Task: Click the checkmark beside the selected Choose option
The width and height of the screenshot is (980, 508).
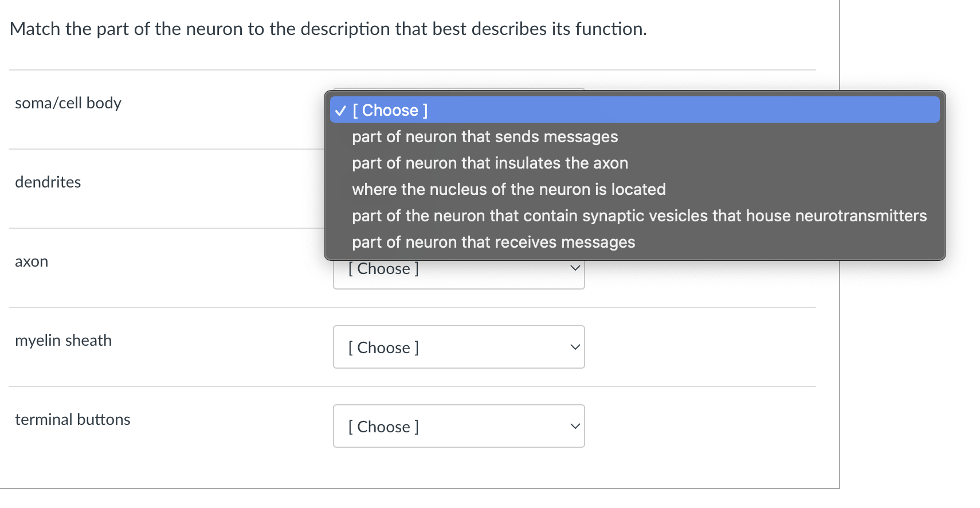Action: 340,111
